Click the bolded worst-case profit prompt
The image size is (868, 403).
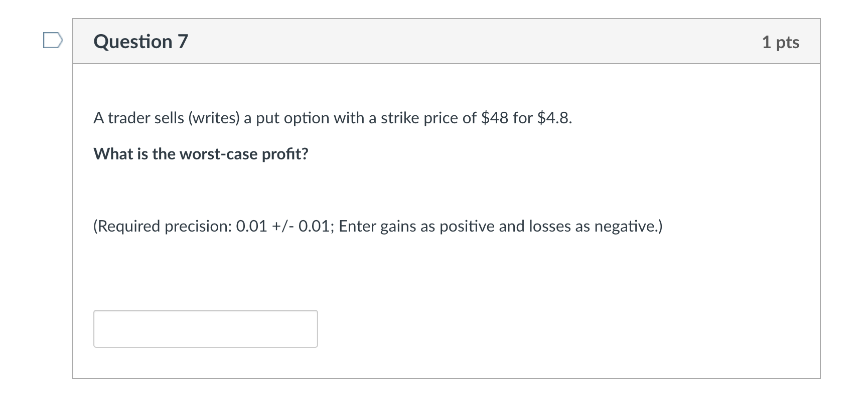click(x=201, y=154)
